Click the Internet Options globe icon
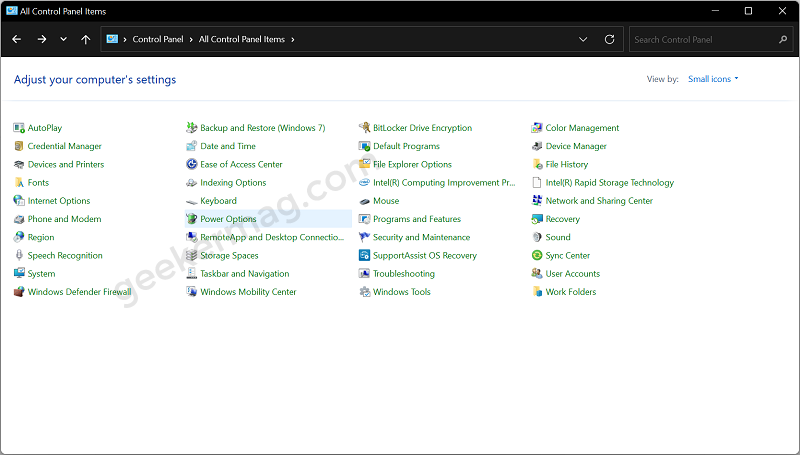 [x=19, y=200]
